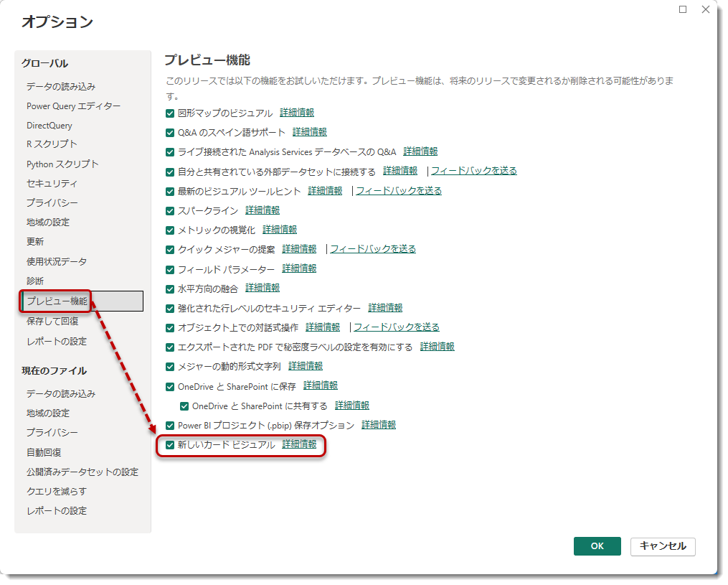Select グローバル 地域の設定 in sidebar
728x585 pixels.
click(x=48, y=223)
